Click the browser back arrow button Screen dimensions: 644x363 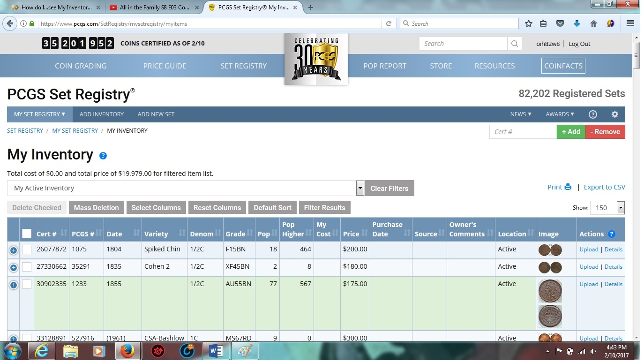(x=10, y=23)
